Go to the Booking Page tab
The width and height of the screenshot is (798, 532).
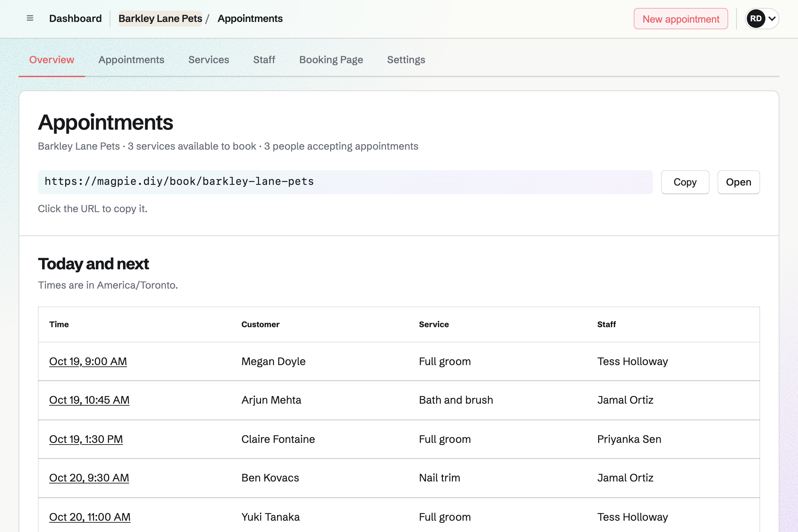[331, 60]
